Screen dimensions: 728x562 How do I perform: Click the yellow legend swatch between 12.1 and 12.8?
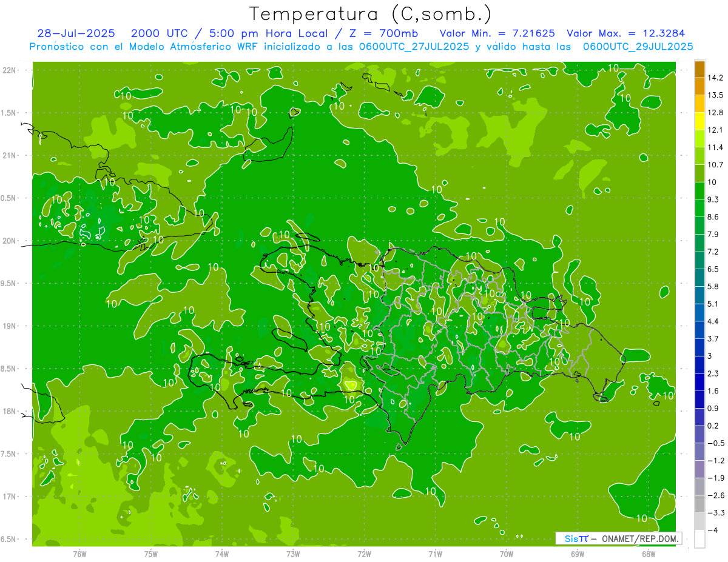click(x=699, y=121)
